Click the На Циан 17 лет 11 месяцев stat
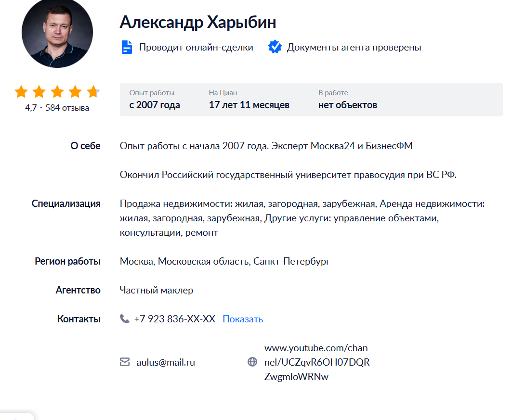The image size is (512, 420). point(249,100)
